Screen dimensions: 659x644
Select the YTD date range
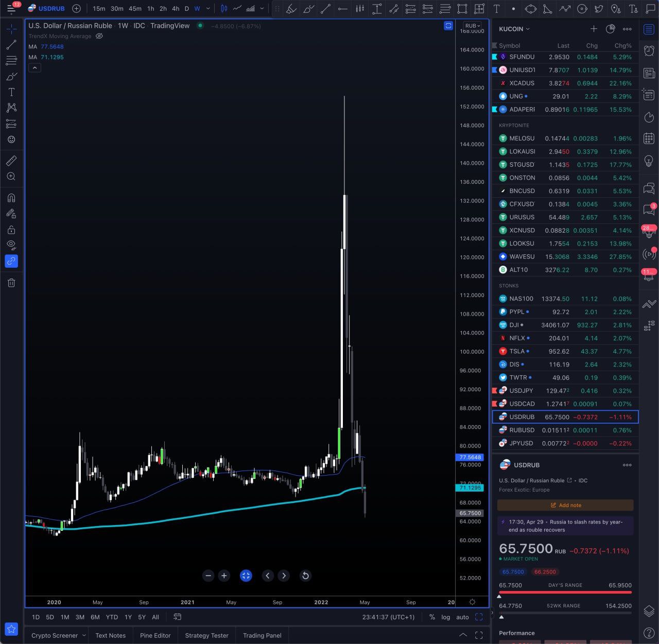[112, 617]
